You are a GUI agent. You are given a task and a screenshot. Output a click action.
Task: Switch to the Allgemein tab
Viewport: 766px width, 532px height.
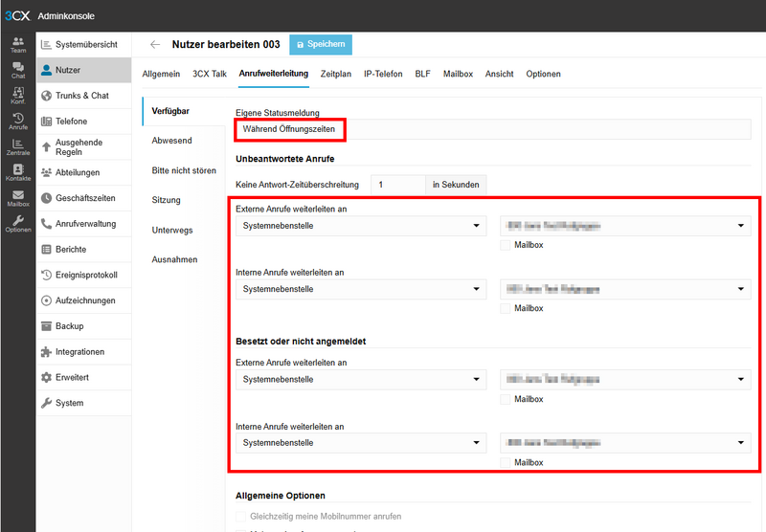161,75
